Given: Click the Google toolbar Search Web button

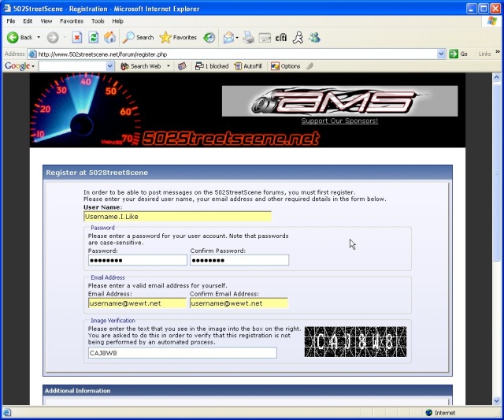Looking at the screenshot, I should pyautogui.click(x=140, y=66).
